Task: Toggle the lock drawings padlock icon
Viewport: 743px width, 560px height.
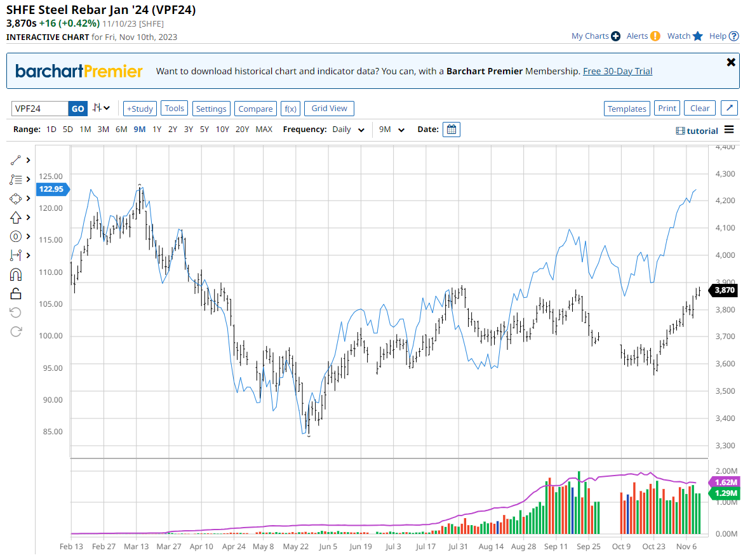Action: click(x=16, y=293)
